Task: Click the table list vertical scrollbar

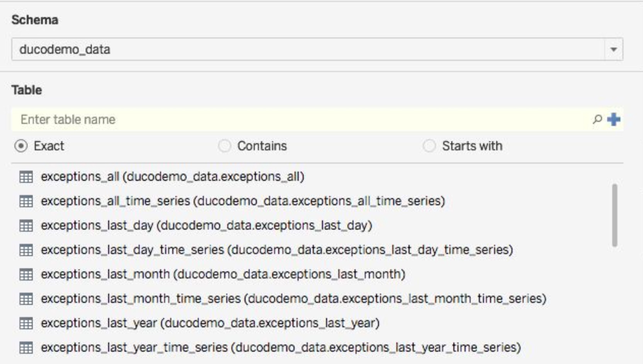Action: (x=615, y=215)
